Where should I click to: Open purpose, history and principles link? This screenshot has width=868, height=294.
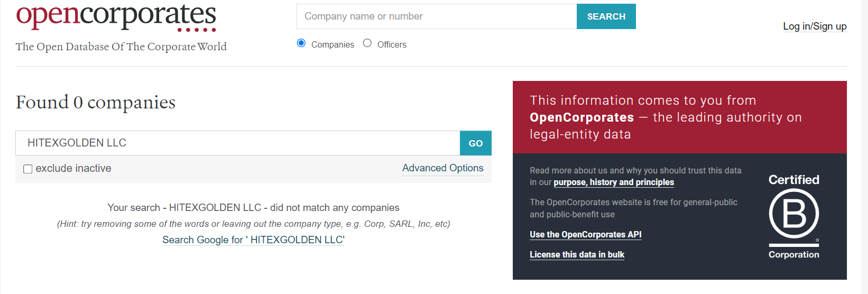click(614, 182)
